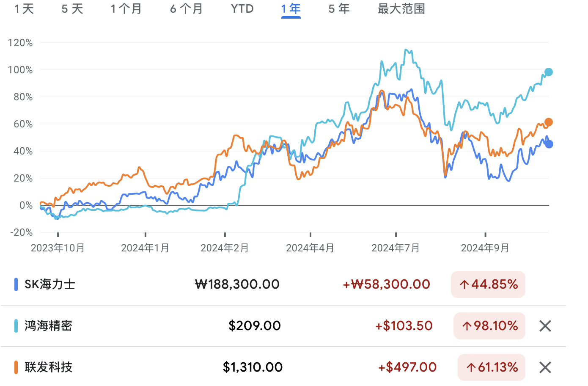Click the ₩188,300.00 price value
Screen dimensions: 588x386
click(237, 284)
